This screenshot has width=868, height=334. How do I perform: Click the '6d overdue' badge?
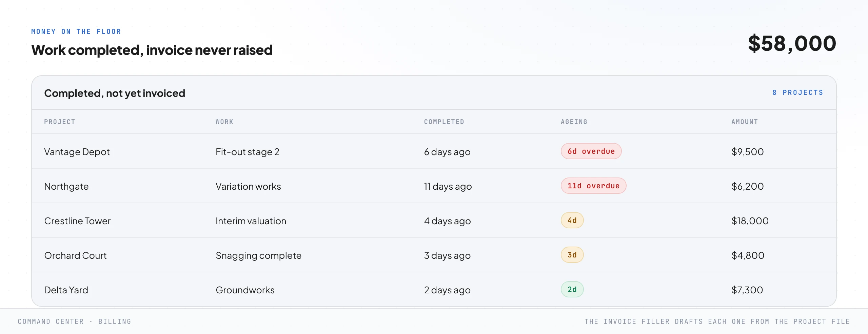(591, 151)
